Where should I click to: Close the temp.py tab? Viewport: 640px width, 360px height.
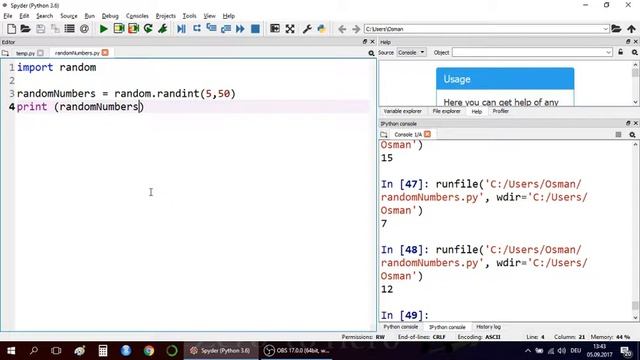40,53
